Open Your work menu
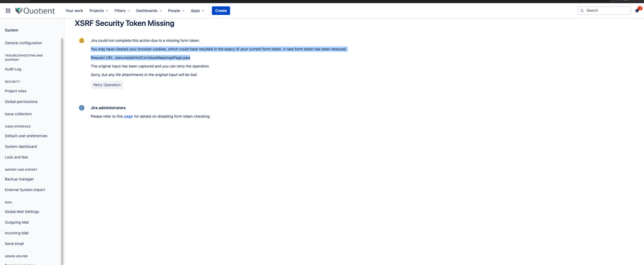The image size is (644, 265). click(74, 11)
